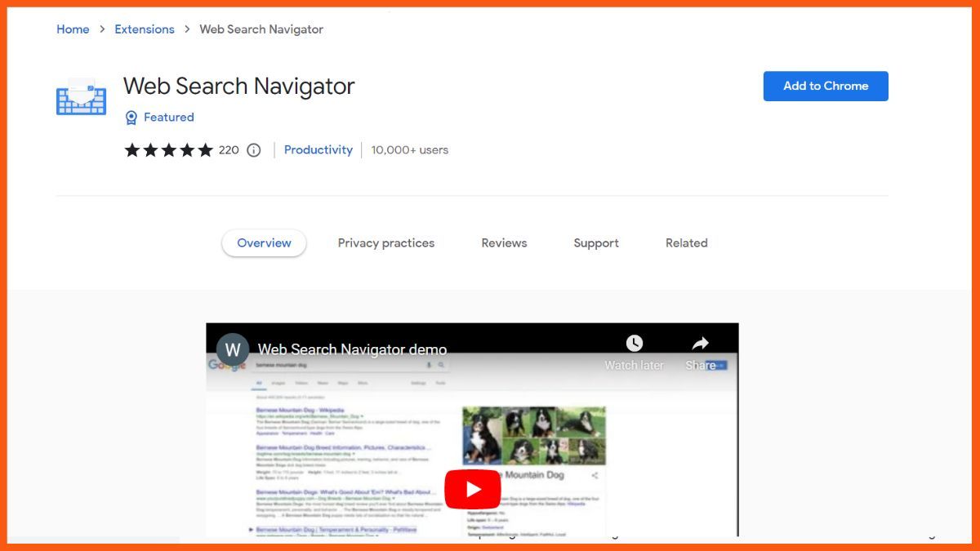Click the Home breadcrumb link
The image size is (980, 551).
[73, 29]
